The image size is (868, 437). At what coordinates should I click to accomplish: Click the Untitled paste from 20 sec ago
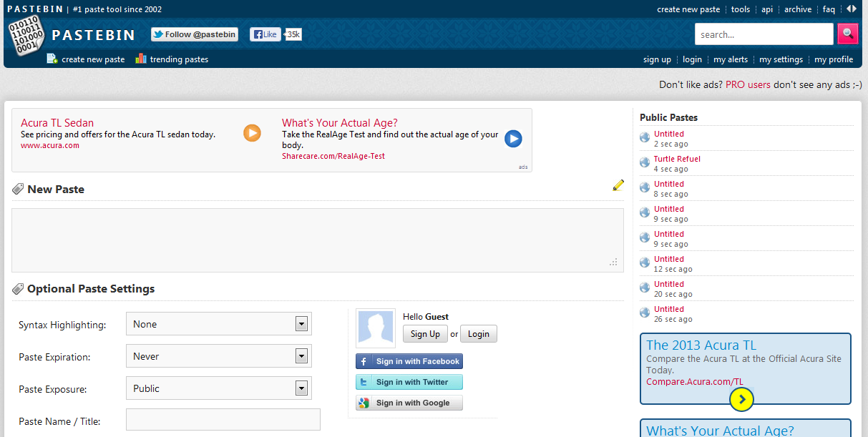pos(669,284)
